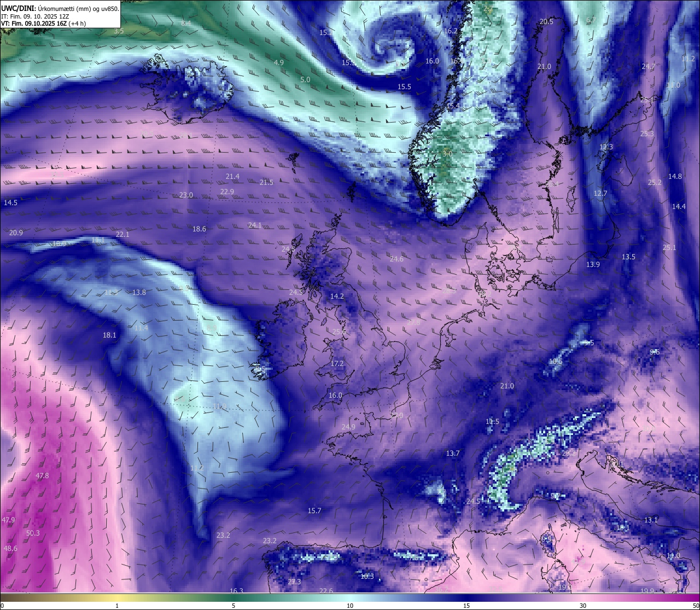This screenshot has width=700, height=610.
Task: Click the 16.2 value near Norway
Action: [451, 31]
